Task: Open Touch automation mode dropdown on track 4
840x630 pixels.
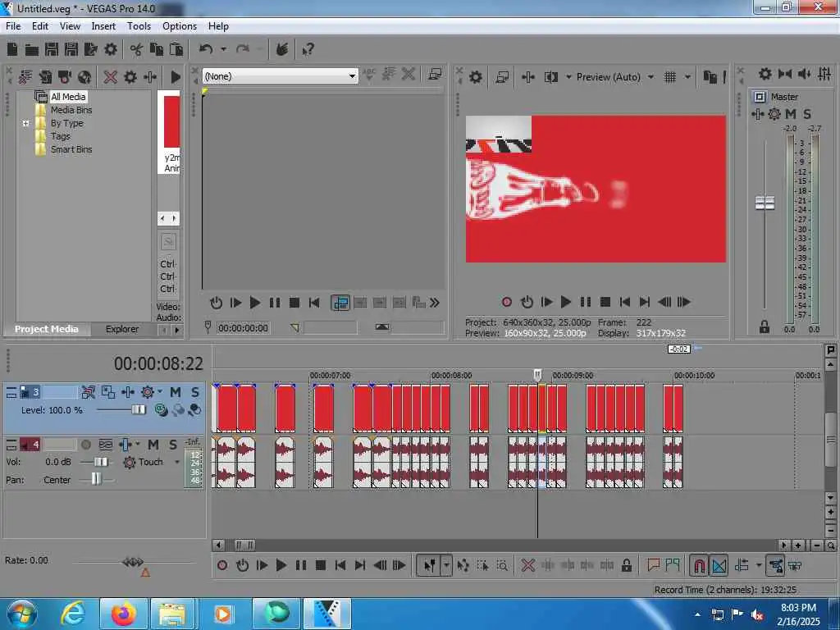Action: coord(177,462)
